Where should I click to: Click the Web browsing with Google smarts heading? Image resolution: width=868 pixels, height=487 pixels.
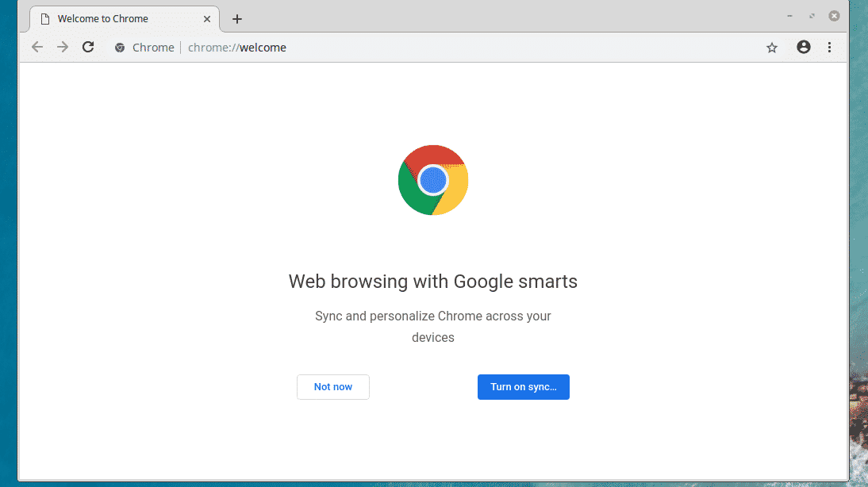[433, 282]
